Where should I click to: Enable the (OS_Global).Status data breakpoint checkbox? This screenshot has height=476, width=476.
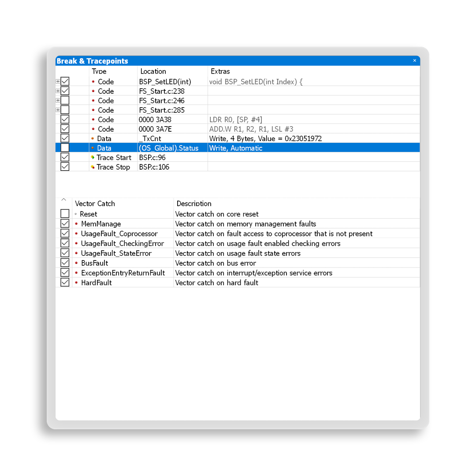click(65, 148)
